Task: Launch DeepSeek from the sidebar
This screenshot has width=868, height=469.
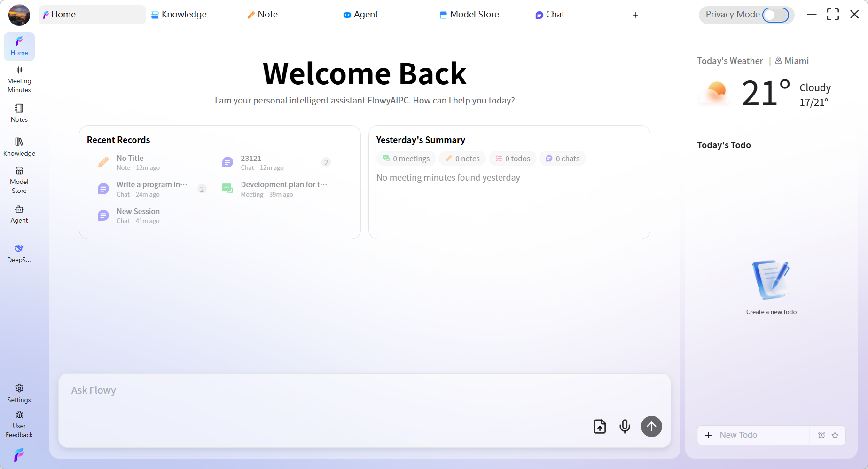Action: click(19, 253)
